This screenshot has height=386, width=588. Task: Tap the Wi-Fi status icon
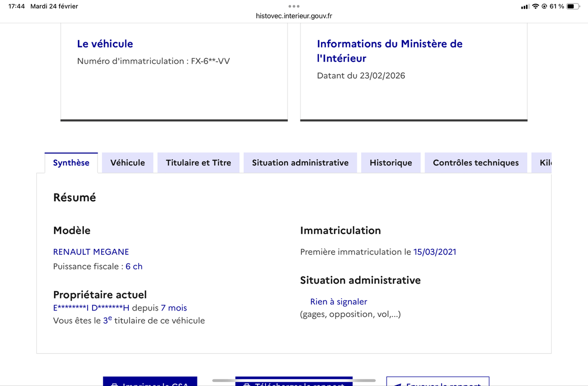click(536, 6)
